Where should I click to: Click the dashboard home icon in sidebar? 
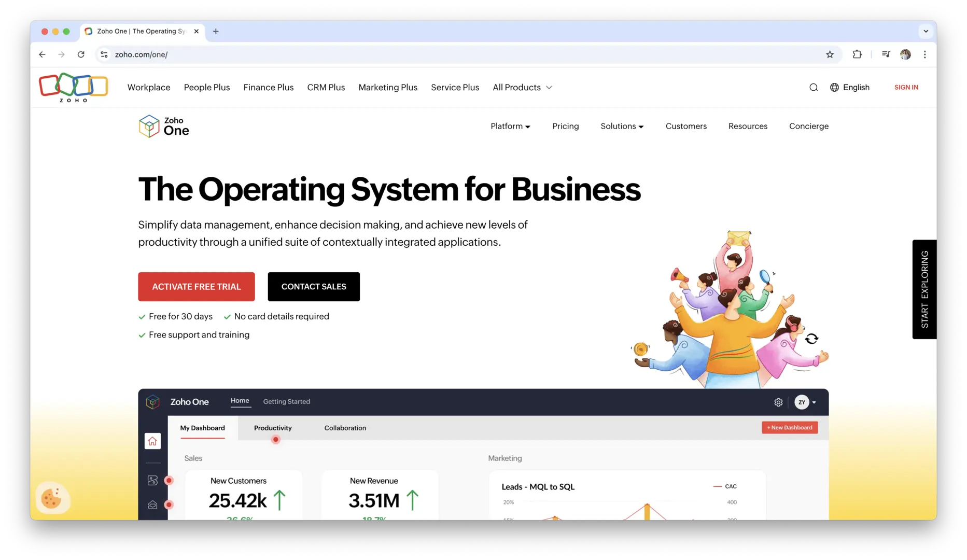(x=152, y=441)
